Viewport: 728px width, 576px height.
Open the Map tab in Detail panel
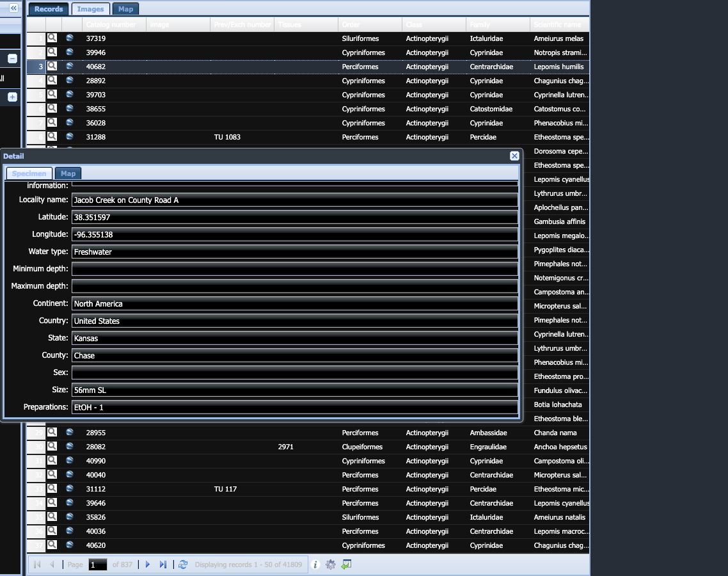(x=68, y=173)
